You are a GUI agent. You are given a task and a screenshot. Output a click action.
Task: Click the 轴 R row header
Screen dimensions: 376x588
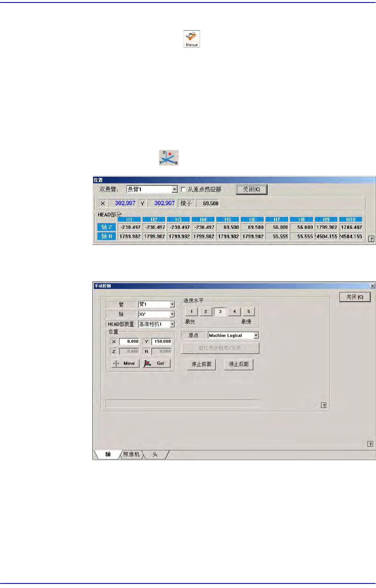click(106, 236)
